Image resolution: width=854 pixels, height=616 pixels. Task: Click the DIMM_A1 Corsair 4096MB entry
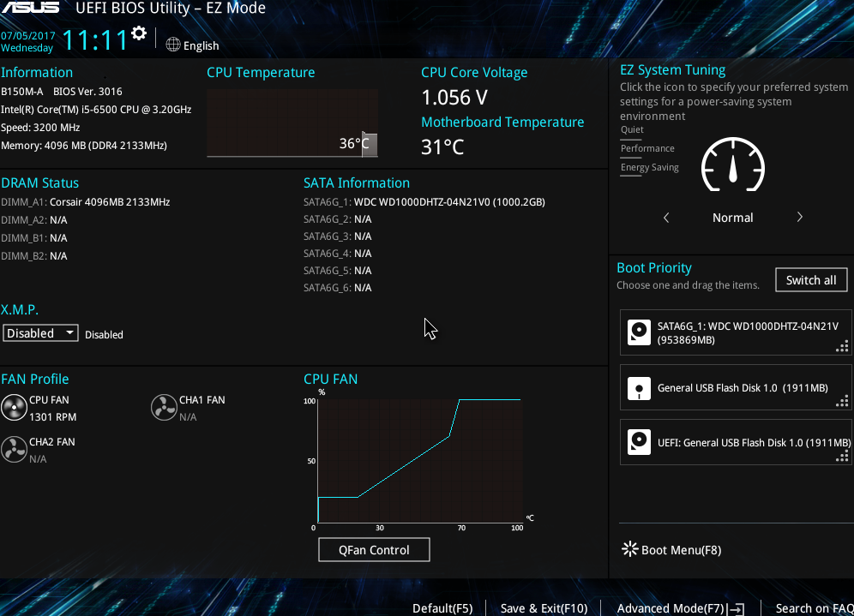[86, 202]
